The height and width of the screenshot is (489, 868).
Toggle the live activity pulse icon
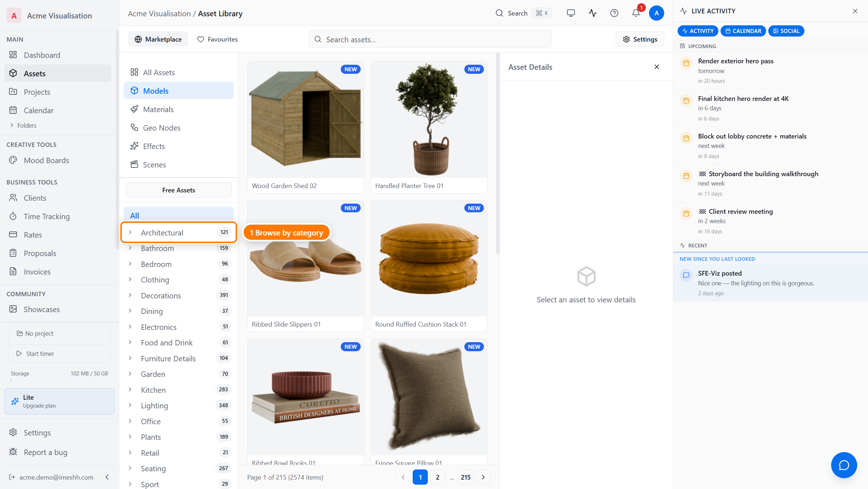point(593,13)
